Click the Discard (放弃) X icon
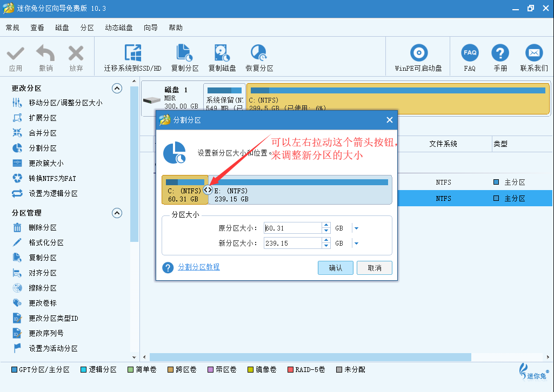The height and width of the screenshot is (392, 554). coord(76,53)
